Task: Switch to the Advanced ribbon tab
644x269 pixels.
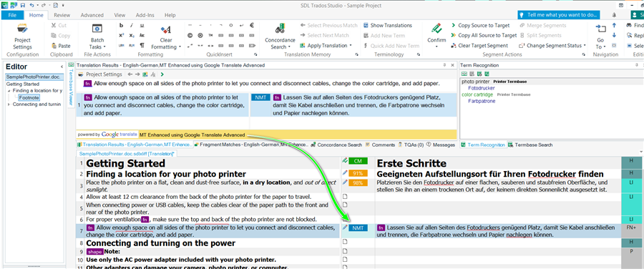Action: point(92,15)
